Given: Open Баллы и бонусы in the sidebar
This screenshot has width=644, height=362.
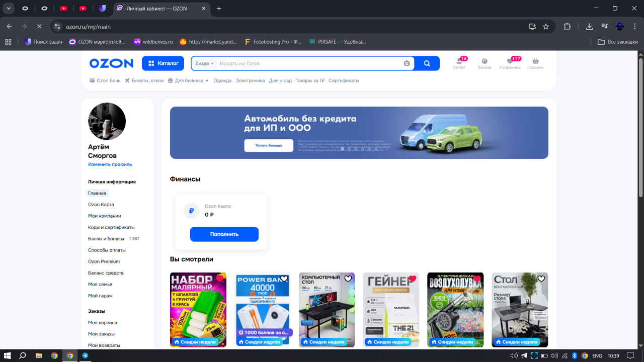Looking at the screenshot, I should (x=106, y=239).
